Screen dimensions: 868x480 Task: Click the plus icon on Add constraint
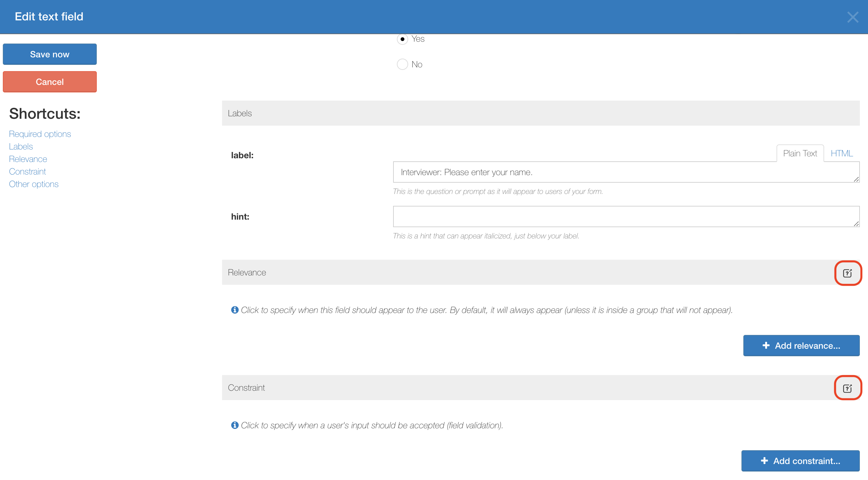tap(764, 461)
